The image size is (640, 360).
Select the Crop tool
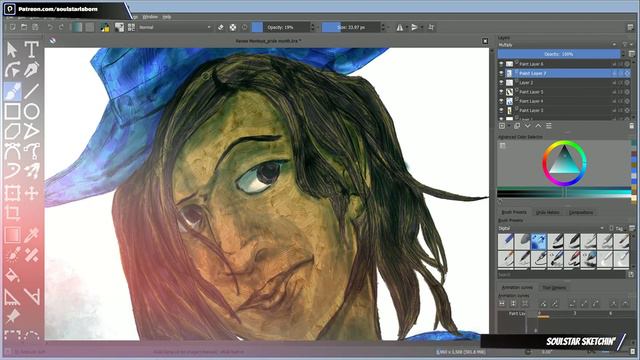pyautogui.click(x=12, y=213)
